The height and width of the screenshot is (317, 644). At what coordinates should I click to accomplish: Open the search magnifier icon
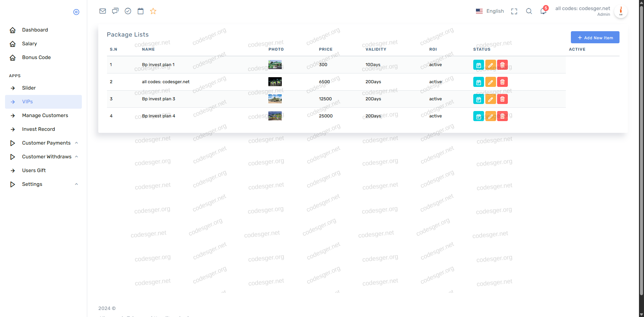pos(529,11)
